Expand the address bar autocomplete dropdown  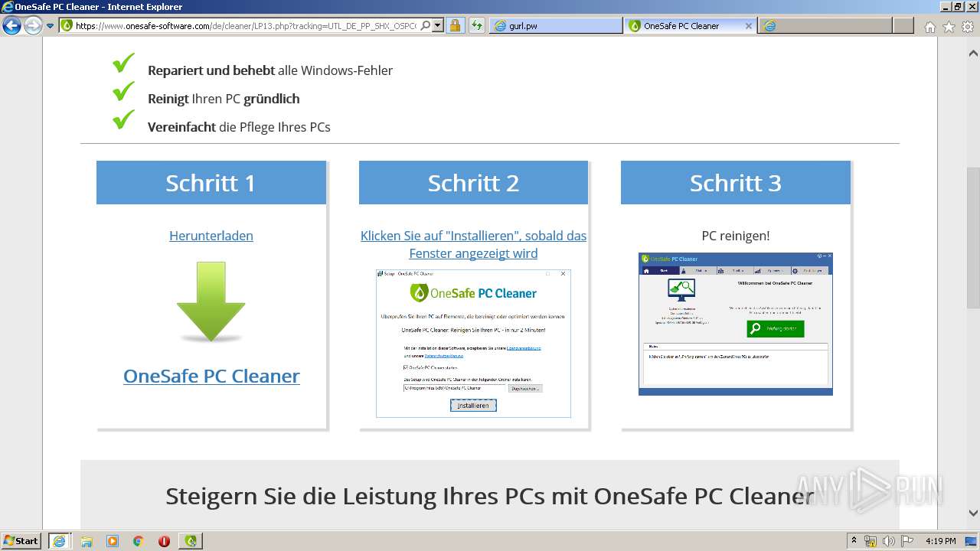tap(438, 25)
